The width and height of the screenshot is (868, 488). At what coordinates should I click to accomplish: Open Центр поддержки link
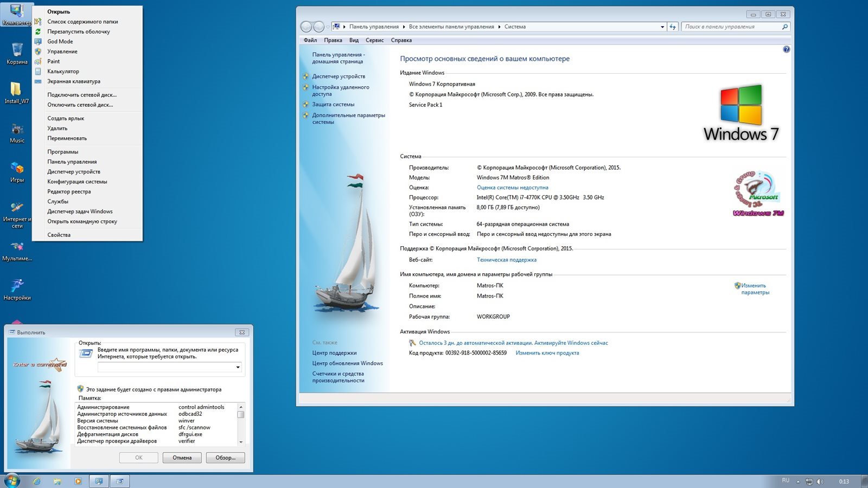click(x=334, y=353)
